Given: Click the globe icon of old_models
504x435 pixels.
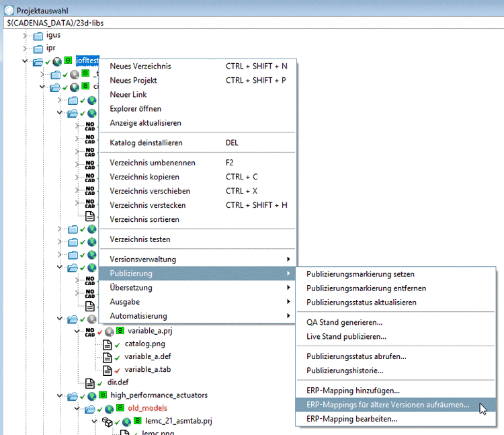Looking at the screenshot, I should (x=110, y=409).
